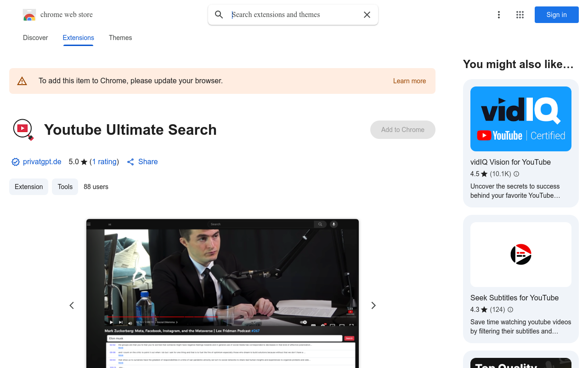Clear the search box with the X

tap(367, 15)
